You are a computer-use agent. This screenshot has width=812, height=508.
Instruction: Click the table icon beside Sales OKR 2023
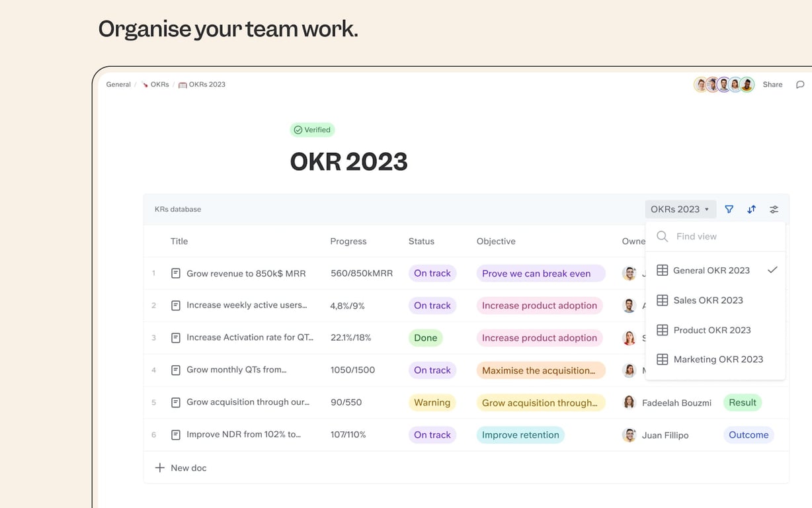[x=662, y=300]
